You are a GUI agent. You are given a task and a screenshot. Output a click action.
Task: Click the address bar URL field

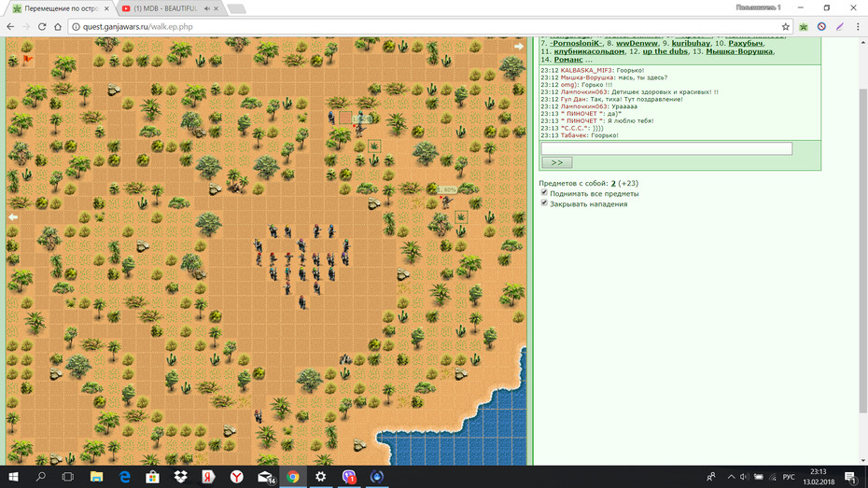(427, 26)
